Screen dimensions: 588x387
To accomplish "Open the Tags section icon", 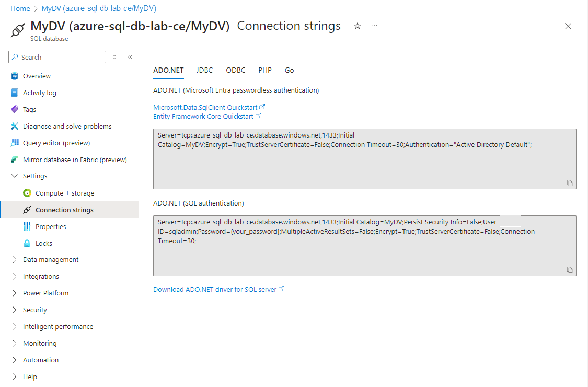I will [14, 109].
